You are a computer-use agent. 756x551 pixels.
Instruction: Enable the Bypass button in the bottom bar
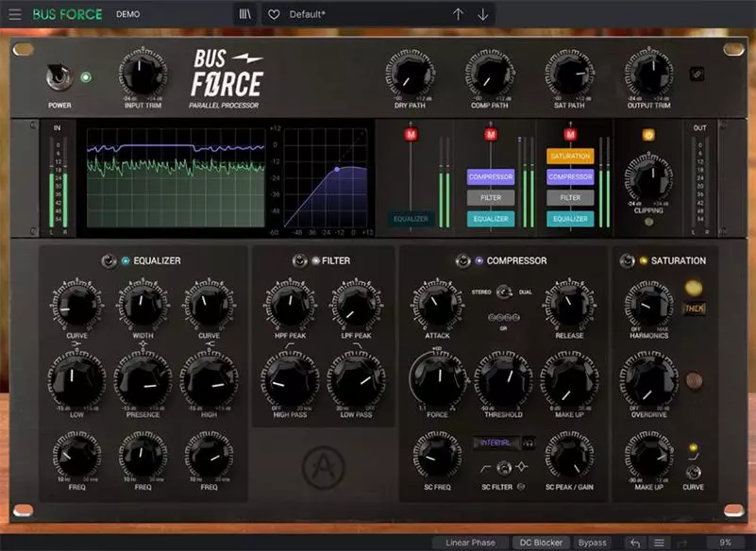tap(593, 543)
